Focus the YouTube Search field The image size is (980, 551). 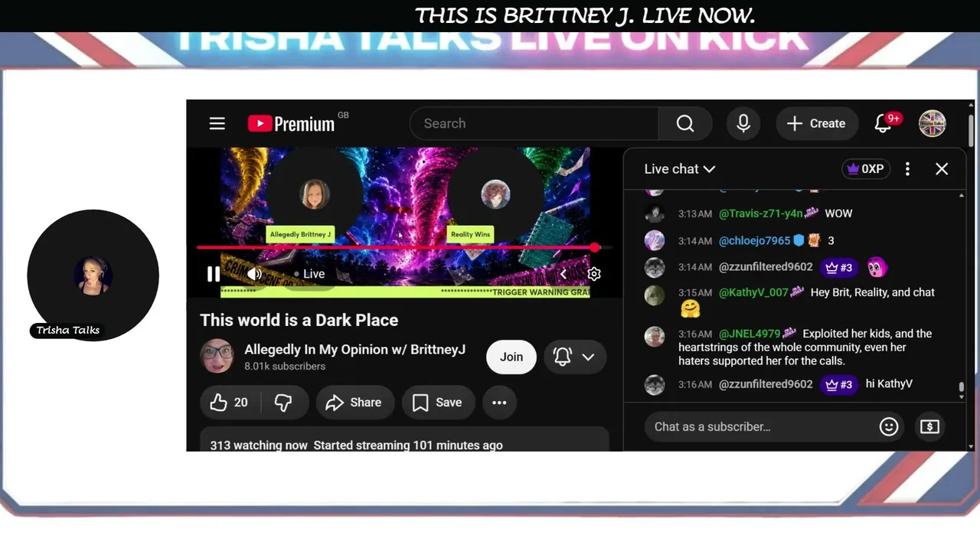[x=534, y=123]
